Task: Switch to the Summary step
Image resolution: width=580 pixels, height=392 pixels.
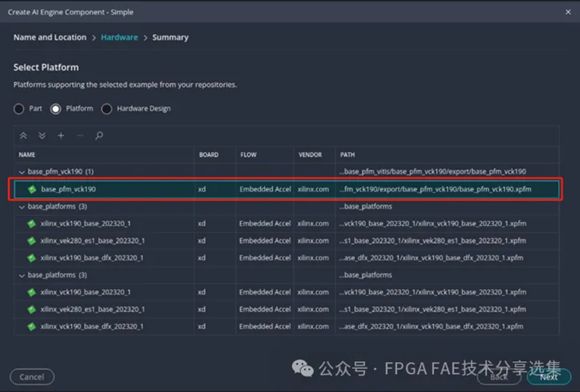Action: coord(170,37)
